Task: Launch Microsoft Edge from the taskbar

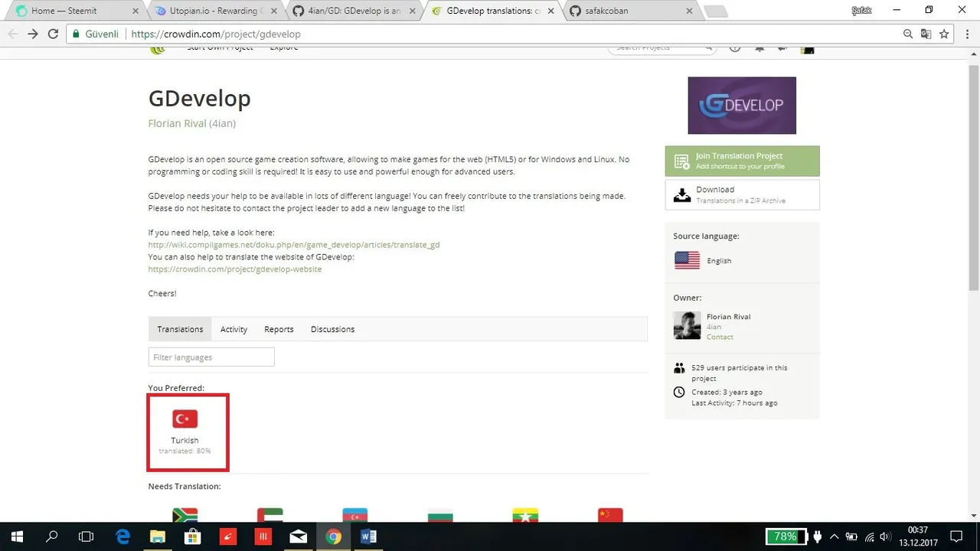Action: 122,536
